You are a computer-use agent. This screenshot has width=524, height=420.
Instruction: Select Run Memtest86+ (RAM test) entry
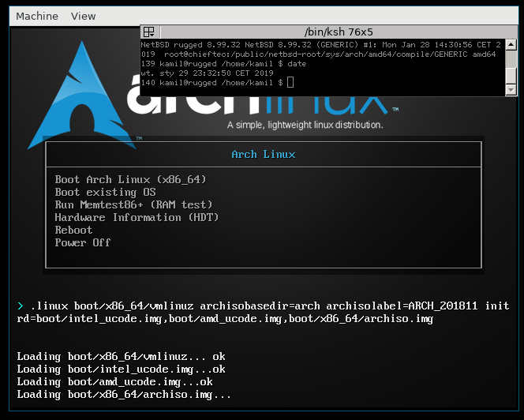click(x=133, y=204)
